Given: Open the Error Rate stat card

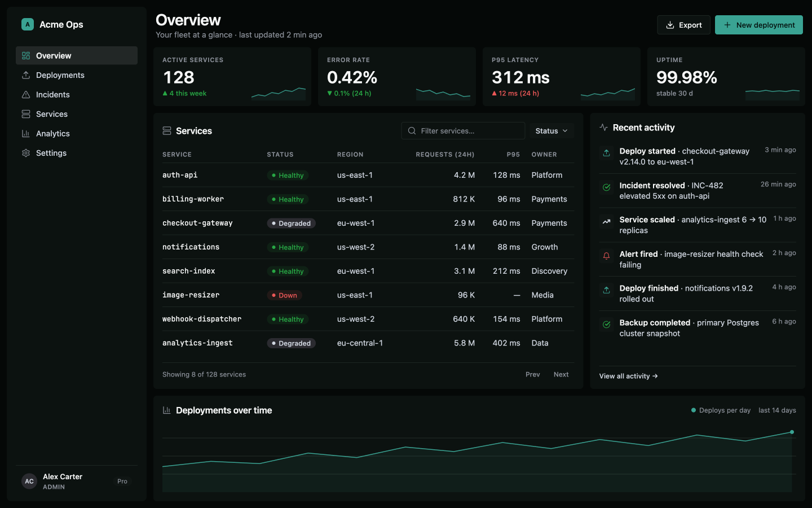Looking at the screenshot, I should point(397,77).
